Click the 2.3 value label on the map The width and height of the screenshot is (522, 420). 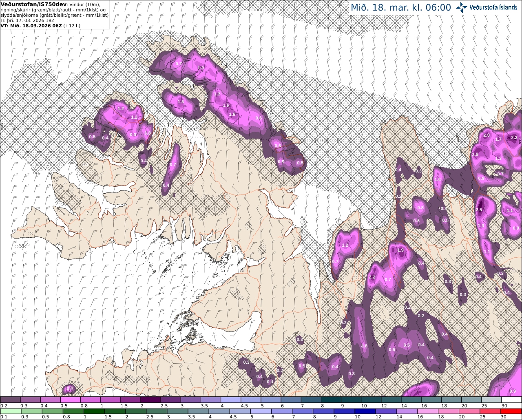[514, 138]
